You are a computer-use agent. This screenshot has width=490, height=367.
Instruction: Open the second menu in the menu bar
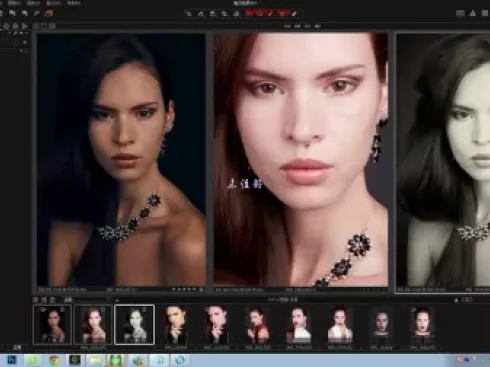[x=33, y=3]
